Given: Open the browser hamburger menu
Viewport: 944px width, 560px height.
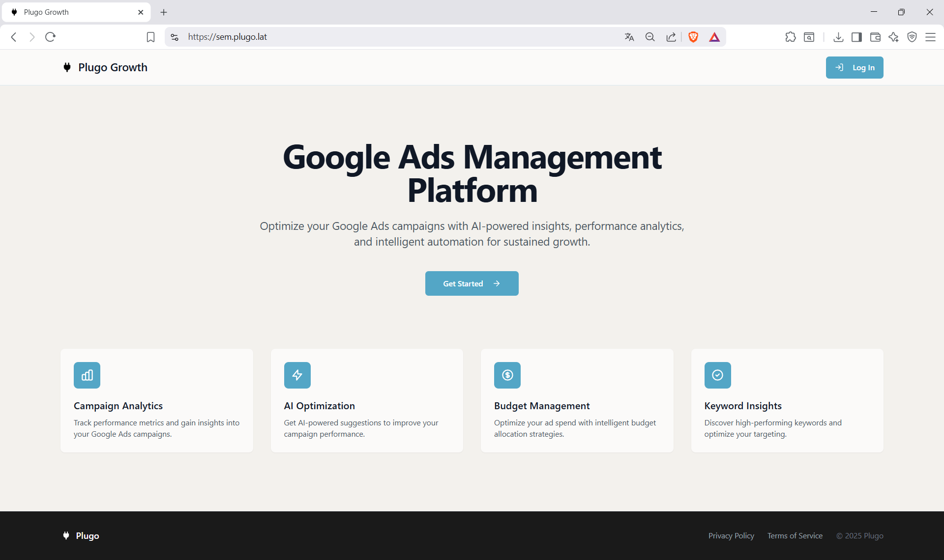Looking at the screenshot, I should pyautogui.click(x=931, y=37).
